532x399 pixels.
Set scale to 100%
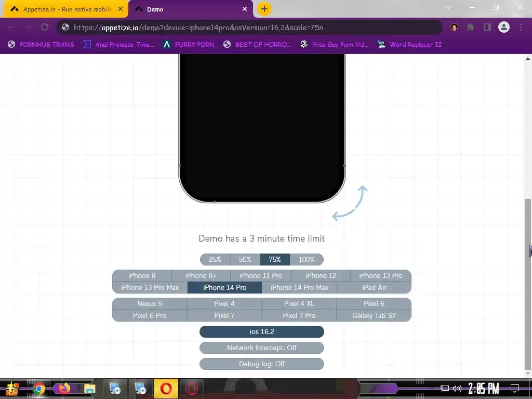tap(307, 260)
